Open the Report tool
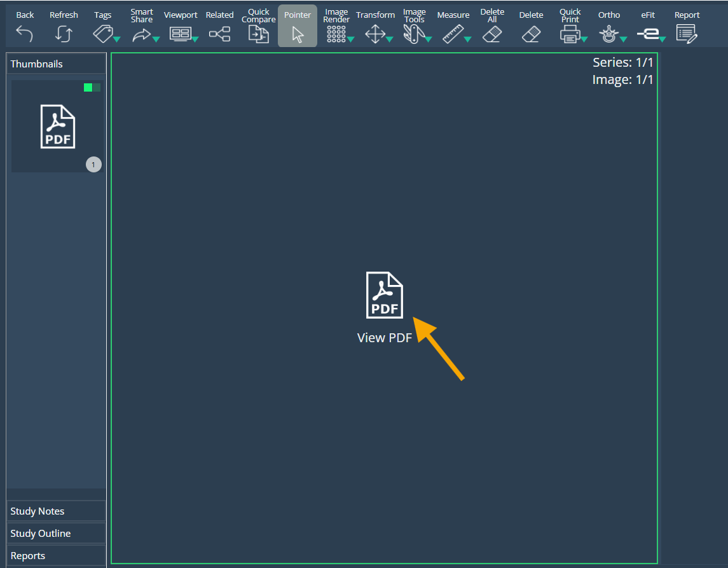 click(x=687, y=34)
